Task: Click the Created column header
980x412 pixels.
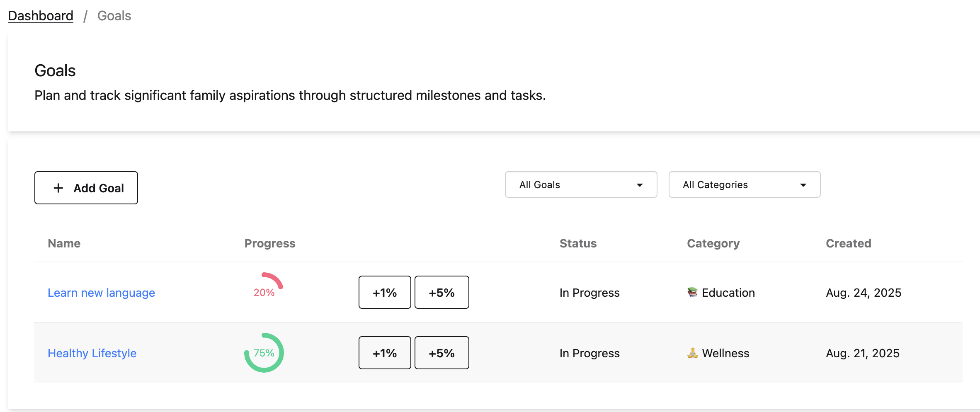Action: 848,243
